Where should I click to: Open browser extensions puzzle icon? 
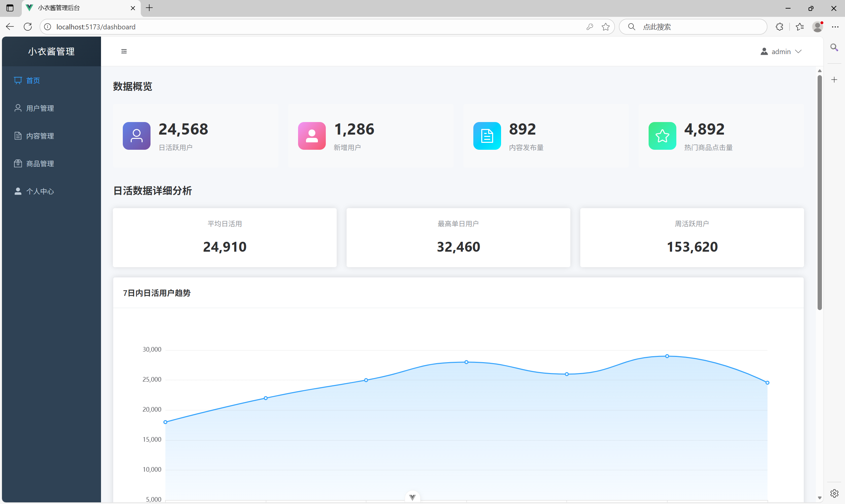[779, 27]
